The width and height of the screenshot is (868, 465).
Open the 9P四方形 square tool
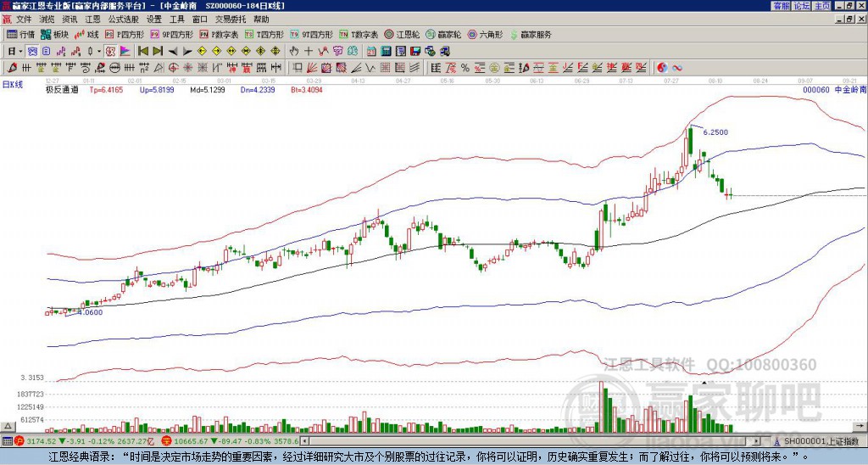coord(171,34)
